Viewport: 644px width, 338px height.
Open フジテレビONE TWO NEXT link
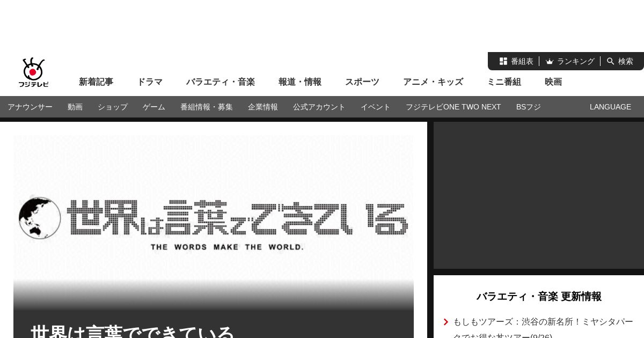(x=453, y=107)
